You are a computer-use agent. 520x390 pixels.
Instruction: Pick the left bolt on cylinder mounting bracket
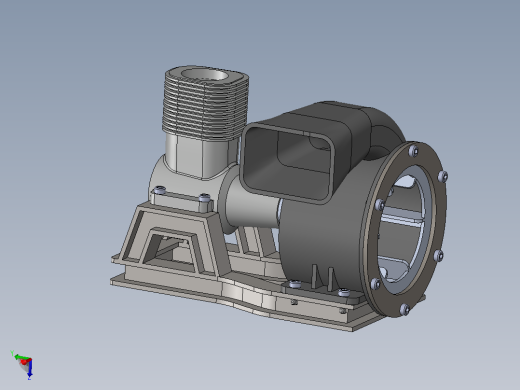(x=160, y=190)
